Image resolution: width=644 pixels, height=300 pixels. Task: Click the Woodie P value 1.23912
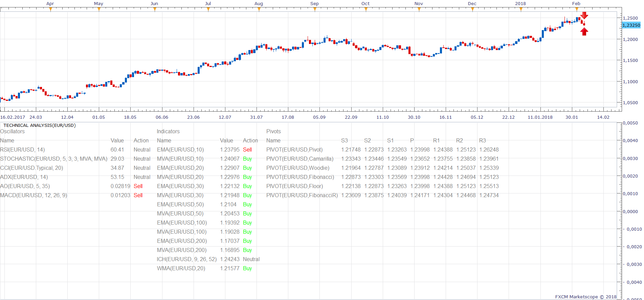click(420, 168)
